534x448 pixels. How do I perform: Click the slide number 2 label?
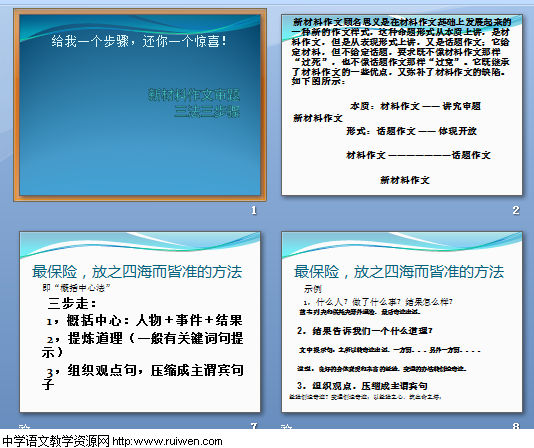[516, 210]
